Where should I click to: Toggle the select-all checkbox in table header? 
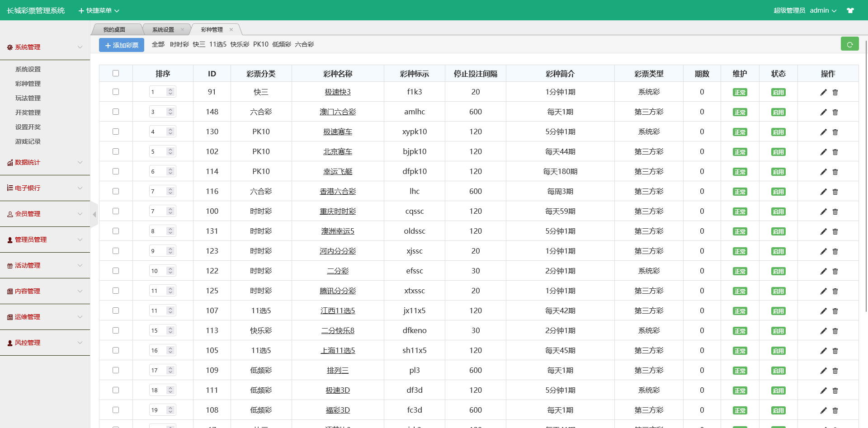click(116, 73)
